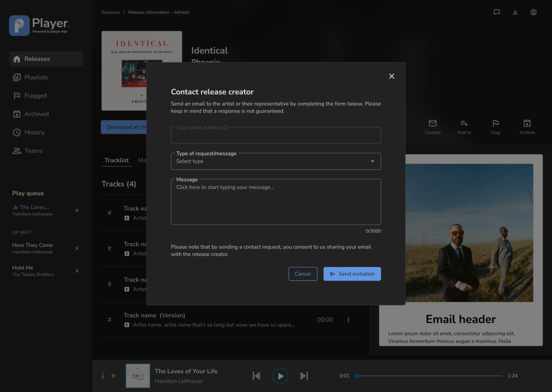Switch to the Tracklist tab

coord(116,160)
